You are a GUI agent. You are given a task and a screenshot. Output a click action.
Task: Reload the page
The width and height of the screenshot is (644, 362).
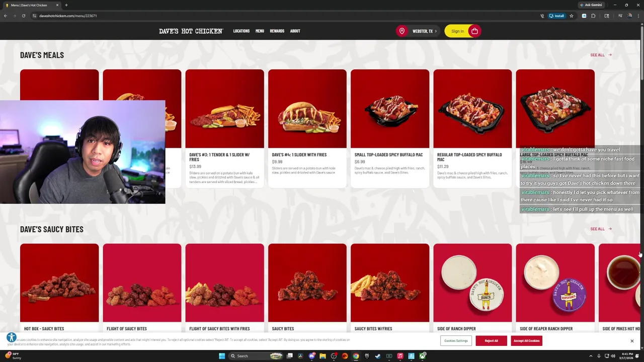coord(23,16)
